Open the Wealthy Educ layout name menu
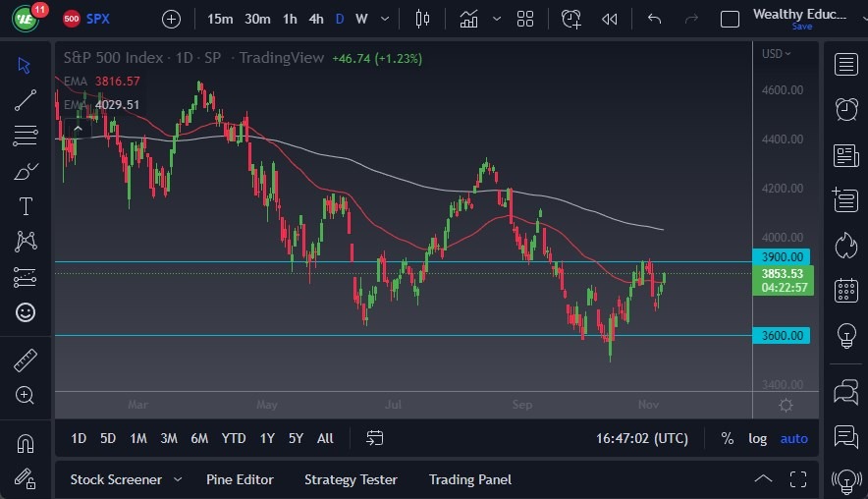The image size is (868, 499). click(799, 14)
